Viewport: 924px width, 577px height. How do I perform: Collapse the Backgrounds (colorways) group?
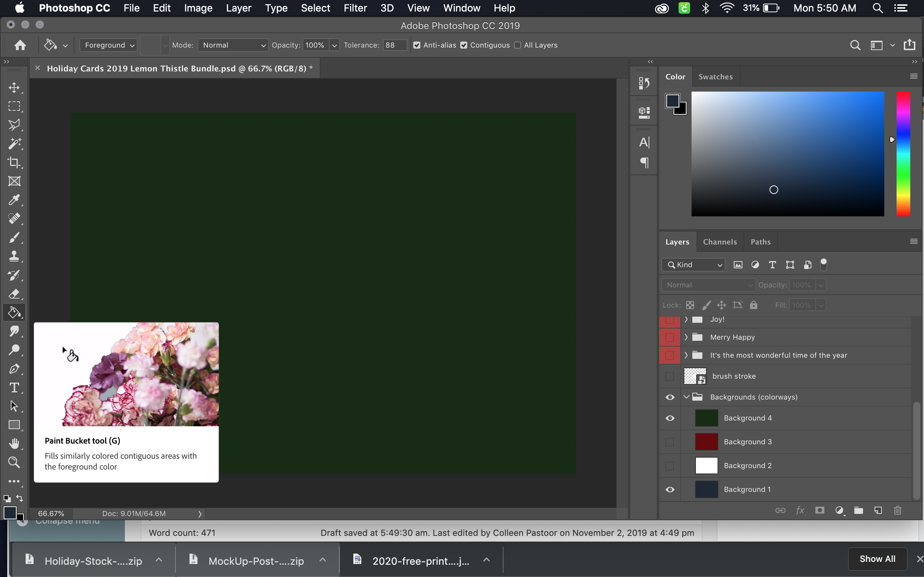686,397
